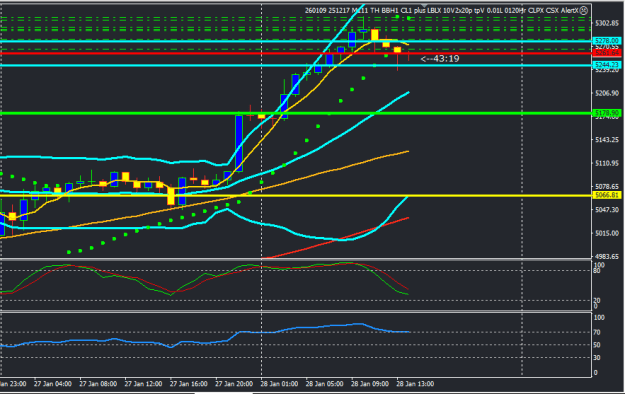Click the 5015.00 price scale value
The height and width of the screenshot is (394, 625).
tap(607, 233)
